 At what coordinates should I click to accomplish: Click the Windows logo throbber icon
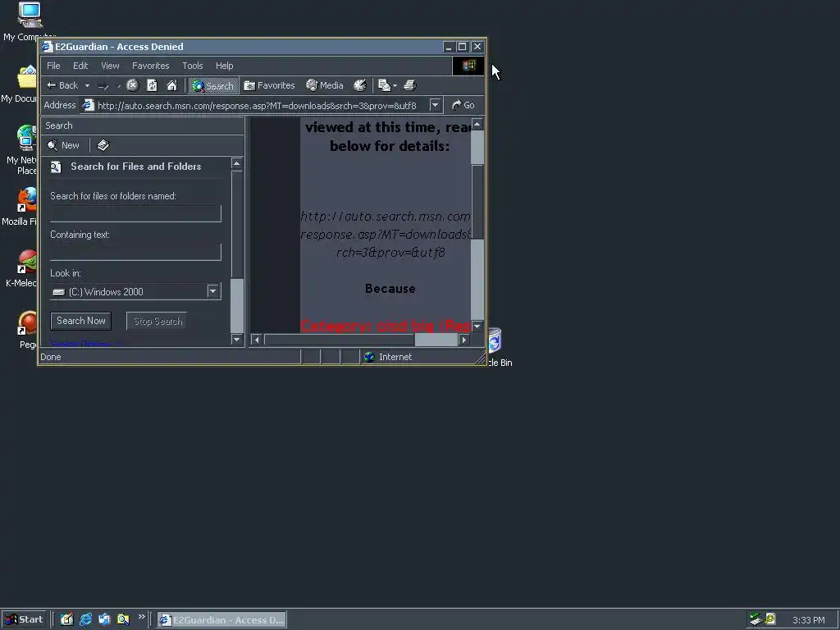(468, 66)
